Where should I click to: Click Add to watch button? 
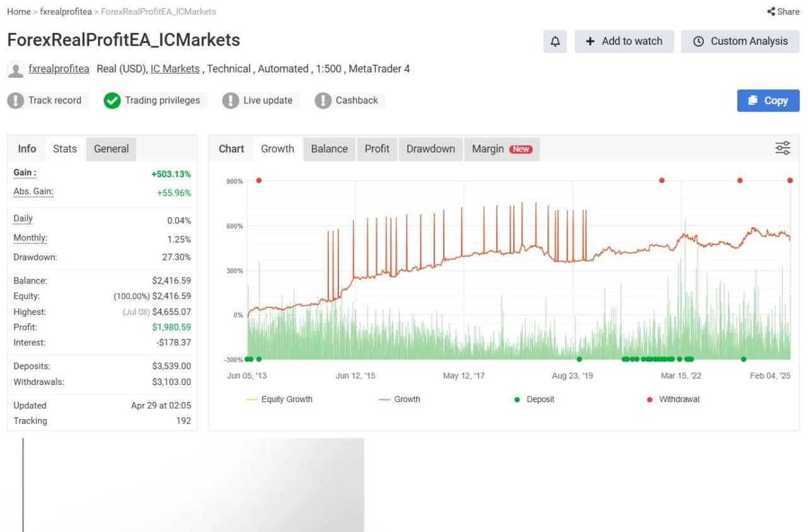[x=624, y=42]
